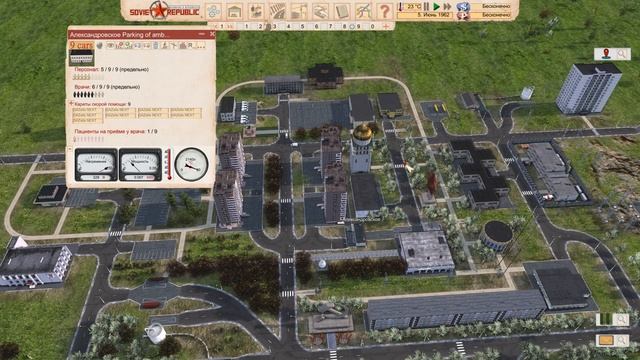Select hotkey slot 5 in the number bar
Image resolution: width=640 pixels, height=360 pixels.
click(x=302, y=26)
